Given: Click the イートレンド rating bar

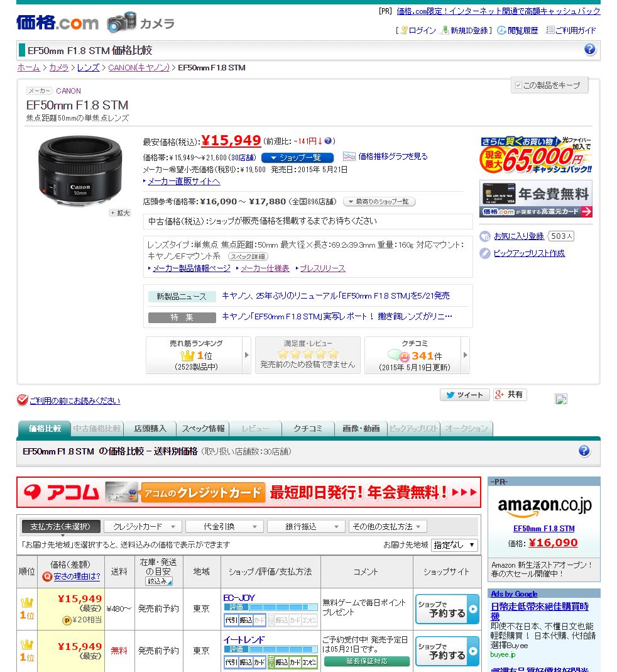Looking at the screenshot, I should 270,649.
